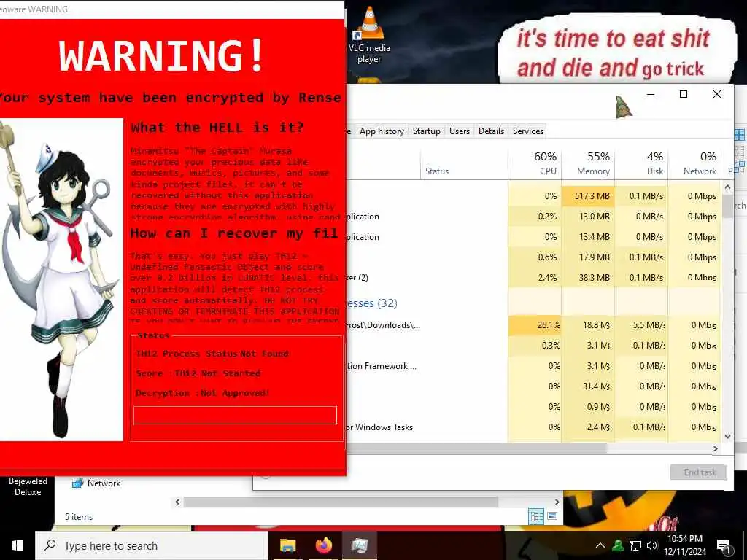Click 'Score :TH12 Not Started' status text
The width and height of the screenshot is (747, 560).
[x=198, y=373]
